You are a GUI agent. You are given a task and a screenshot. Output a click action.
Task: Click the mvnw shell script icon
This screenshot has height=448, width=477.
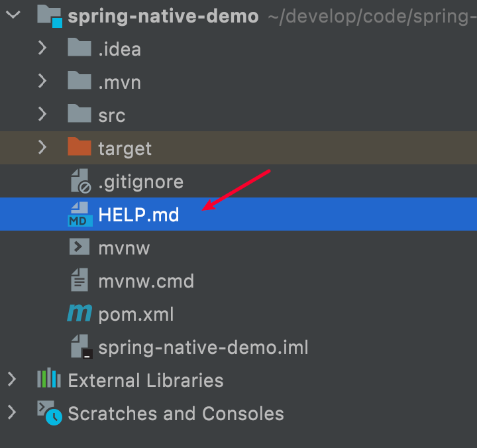click(x=79, y=247)
